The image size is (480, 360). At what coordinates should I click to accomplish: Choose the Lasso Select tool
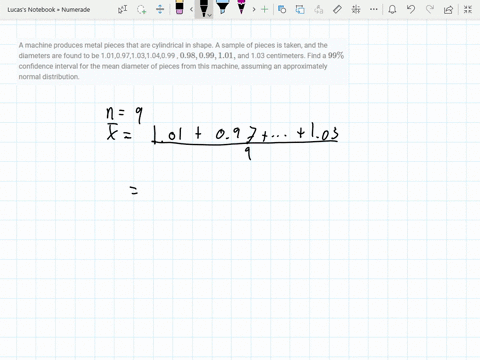[x=141, y=9]
